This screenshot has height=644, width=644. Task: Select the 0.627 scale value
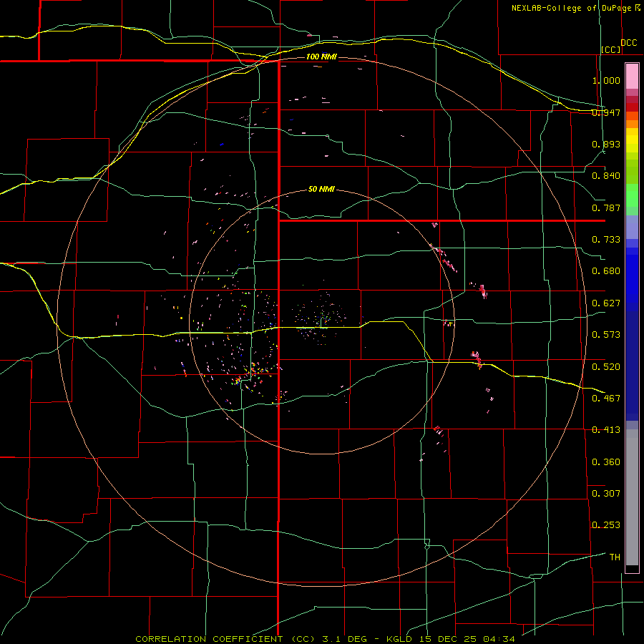pyautogui.click(x=606, y=303)
